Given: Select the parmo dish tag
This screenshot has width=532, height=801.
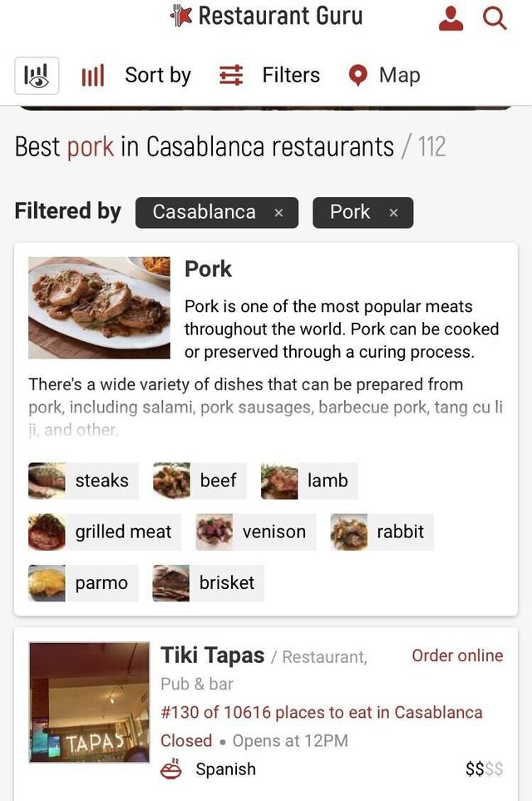Looking at the screenshot, I should pyautogui.click(x=82, y=583).
